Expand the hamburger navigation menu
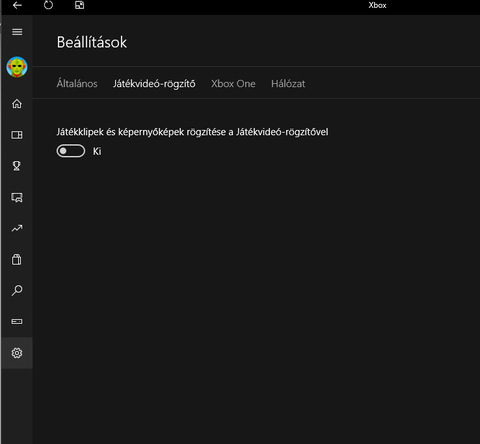The width and height of the screenshot is (480, 444). tap(17, 32)
